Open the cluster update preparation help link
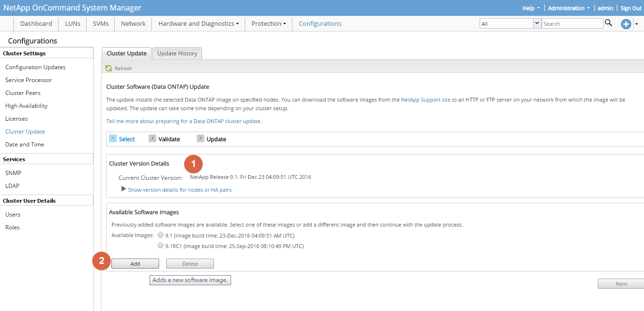644x311 pixels. (184, 121)
